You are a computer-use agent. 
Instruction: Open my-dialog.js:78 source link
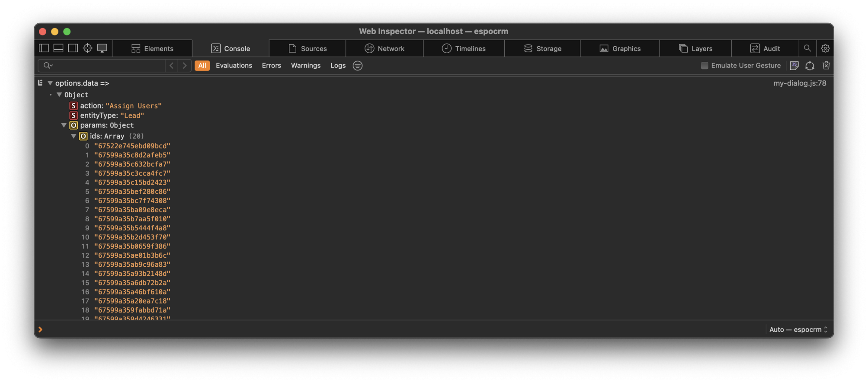pyautogui.click(x=800, y=83)
